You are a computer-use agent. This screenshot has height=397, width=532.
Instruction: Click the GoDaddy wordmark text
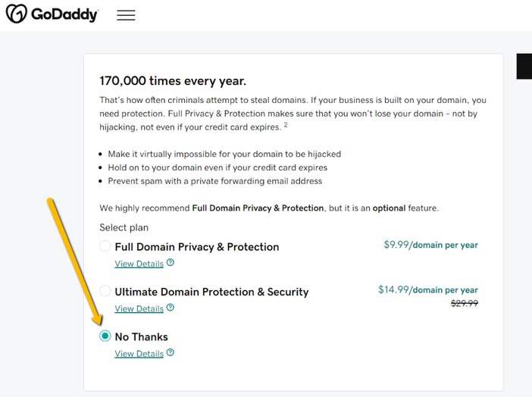click(64, 14)
